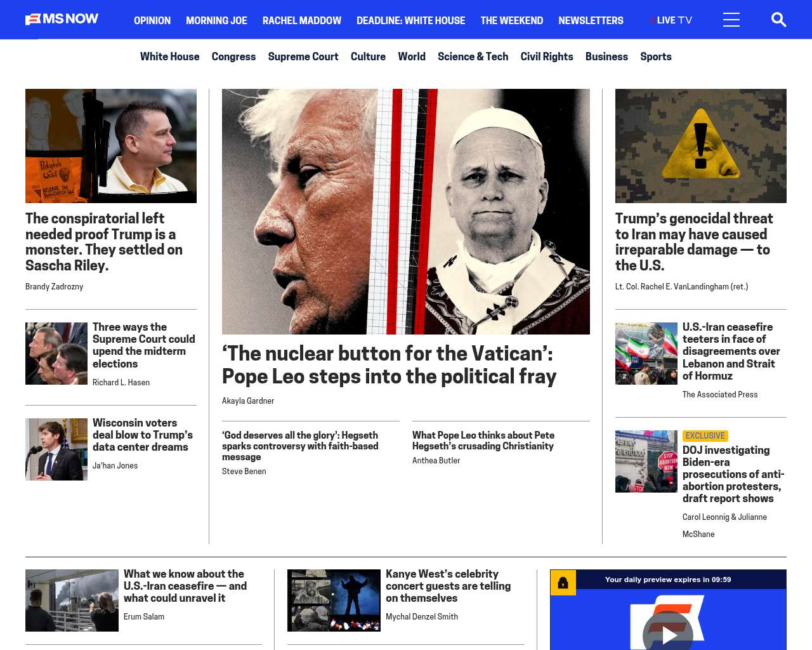This screenshot has width=812, height=650.
Task: Click the warning triangle article image
Action: pyautogui.click(x=701, y=146)
